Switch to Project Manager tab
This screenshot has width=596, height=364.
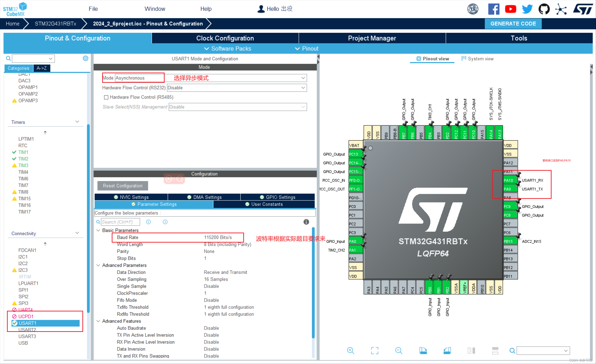tap(372, 38)
